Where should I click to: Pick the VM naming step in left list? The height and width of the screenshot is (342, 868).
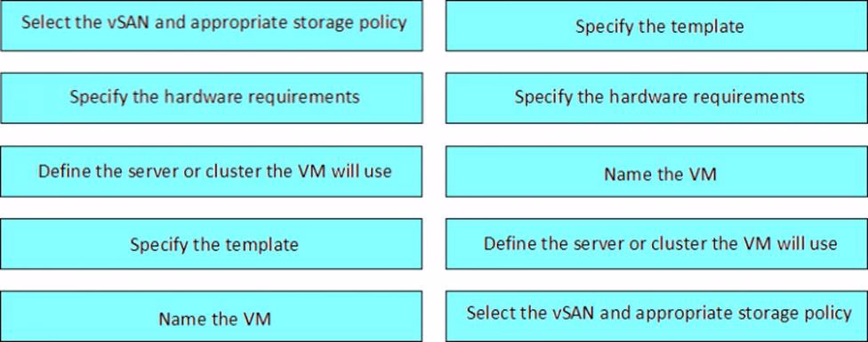pos(212,316)
